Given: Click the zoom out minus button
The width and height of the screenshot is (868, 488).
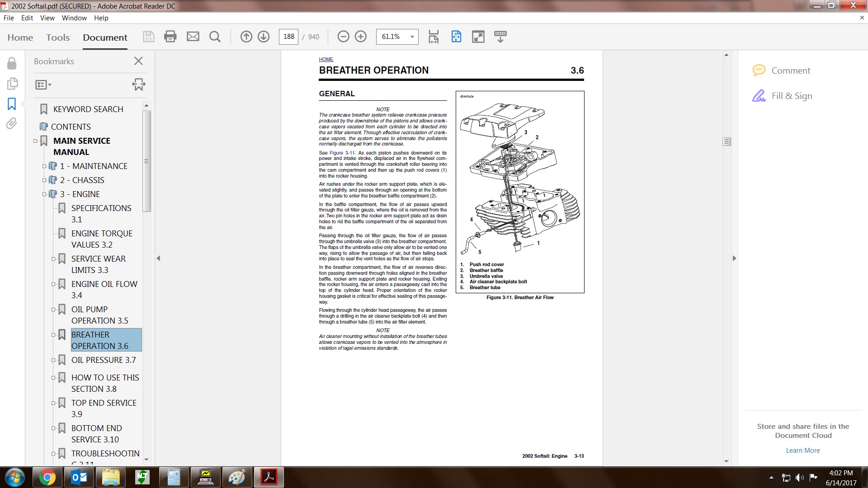Looking at the screenshot, I should [x=343, y=37].
